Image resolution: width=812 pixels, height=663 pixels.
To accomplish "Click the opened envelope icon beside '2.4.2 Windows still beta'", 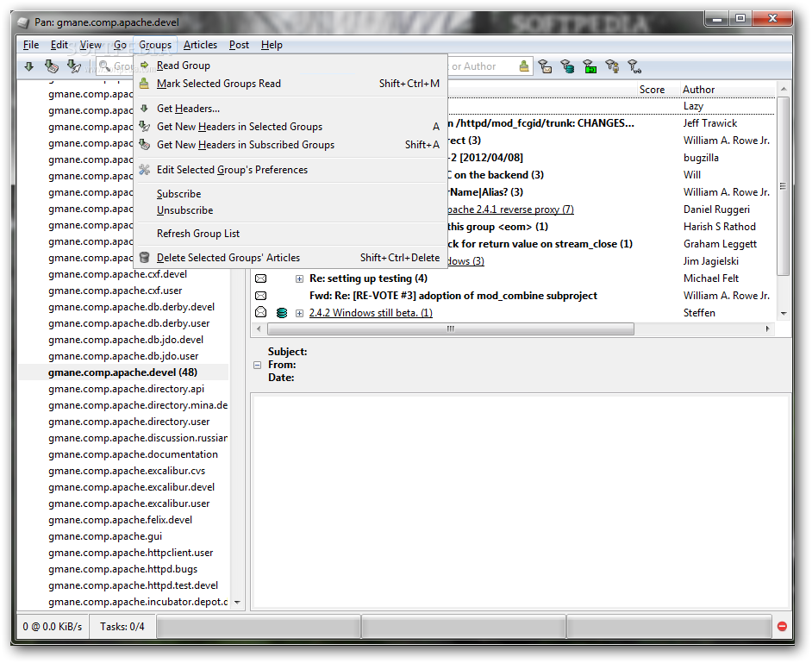I will coord(261,312).
